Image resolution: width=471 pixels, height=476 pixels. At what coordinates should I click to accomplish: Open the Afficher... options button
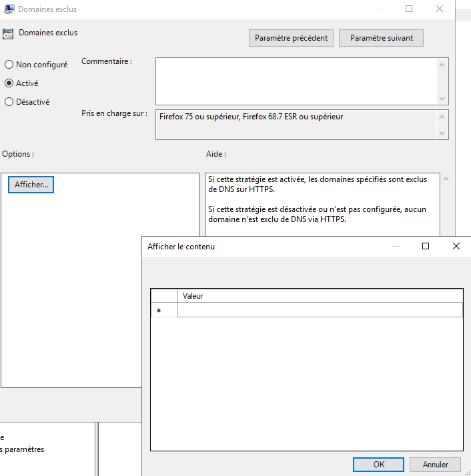(x=31, y=185)
